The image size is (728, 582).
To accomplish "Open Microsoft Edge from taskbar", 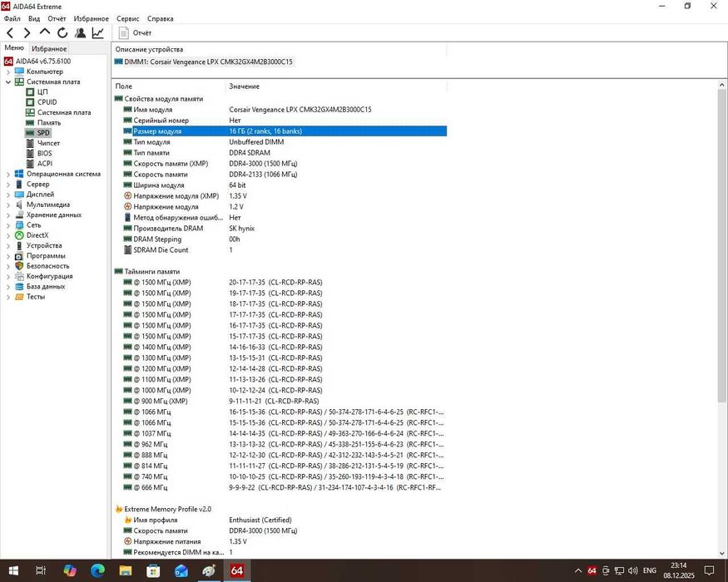I will (97, 570).
